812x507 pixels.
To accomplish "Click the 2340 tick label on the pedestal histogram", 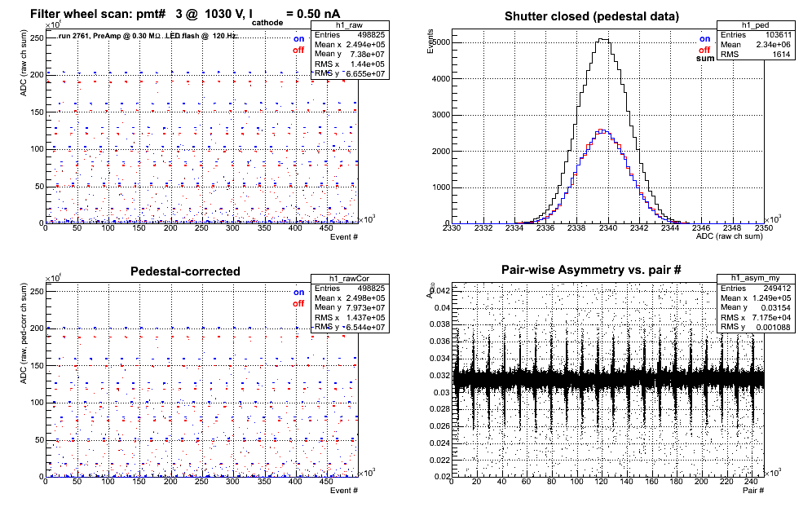I will click(x=608, y=228).
